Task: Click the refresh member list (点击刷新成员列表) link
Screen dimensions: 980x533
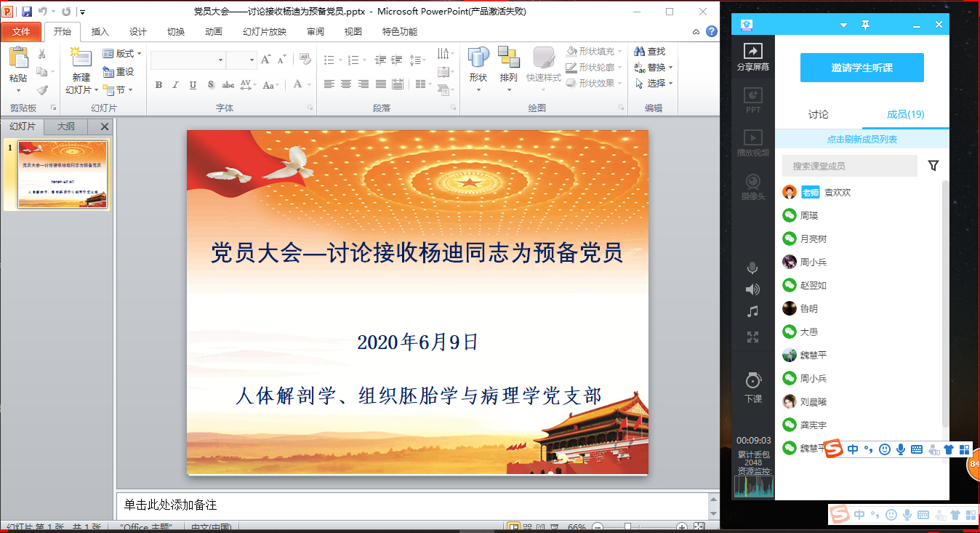Action: coord(861,140)
